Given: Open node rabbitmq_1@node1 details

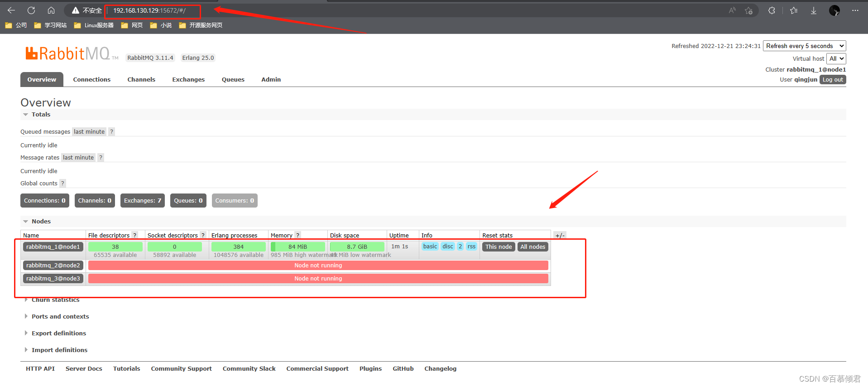Looking at the screenshot, I should click(53, 247).
